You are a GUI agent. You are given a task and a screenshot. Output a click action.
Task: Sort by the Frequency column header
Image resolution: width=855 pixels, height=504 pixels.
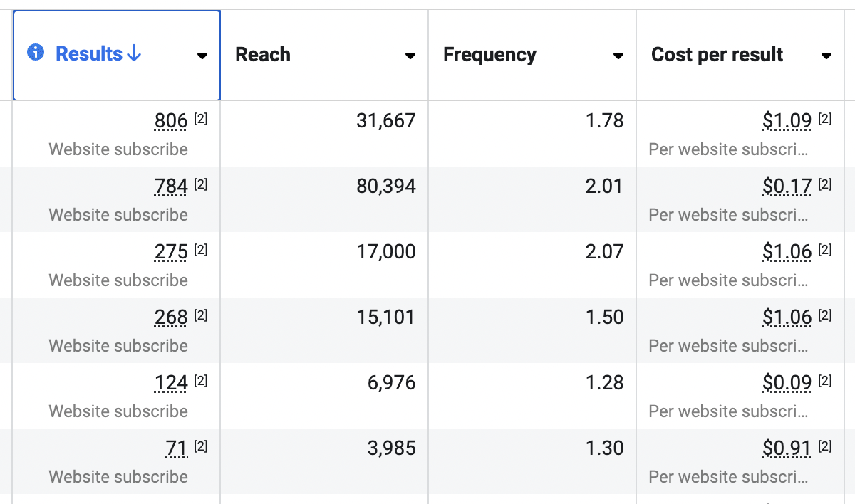(489, 55)
